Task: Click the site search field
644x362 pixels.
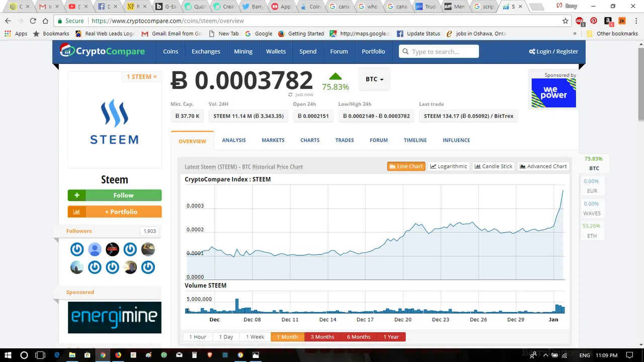Action: click(x=439, y=51)
